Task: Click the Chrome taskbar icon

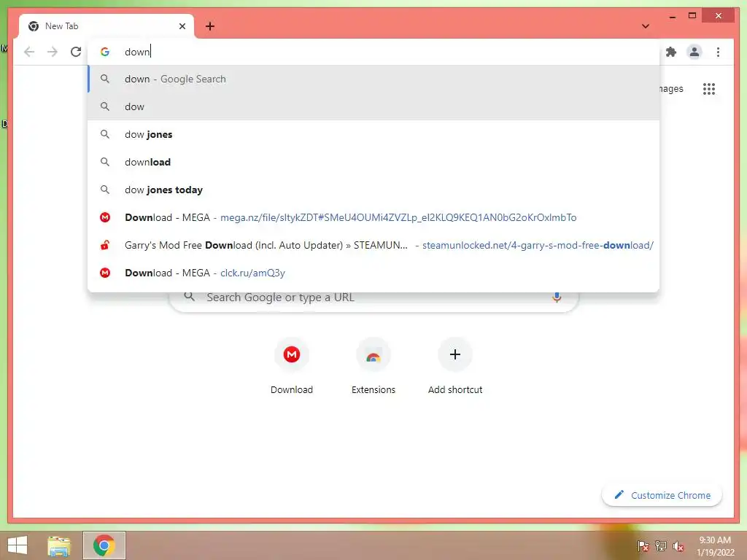Action: click(104, 545)
